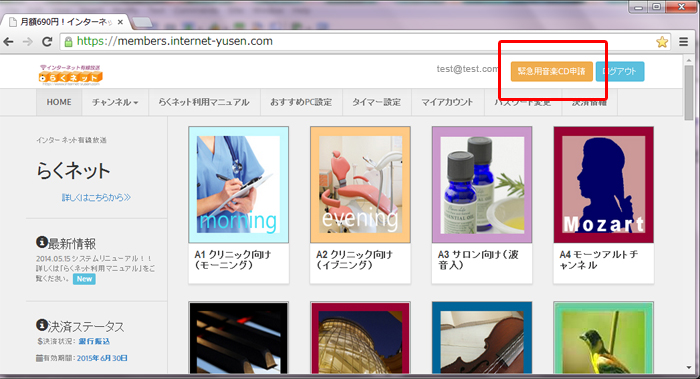Click the green padlock security icon

[x=68, y=42]
